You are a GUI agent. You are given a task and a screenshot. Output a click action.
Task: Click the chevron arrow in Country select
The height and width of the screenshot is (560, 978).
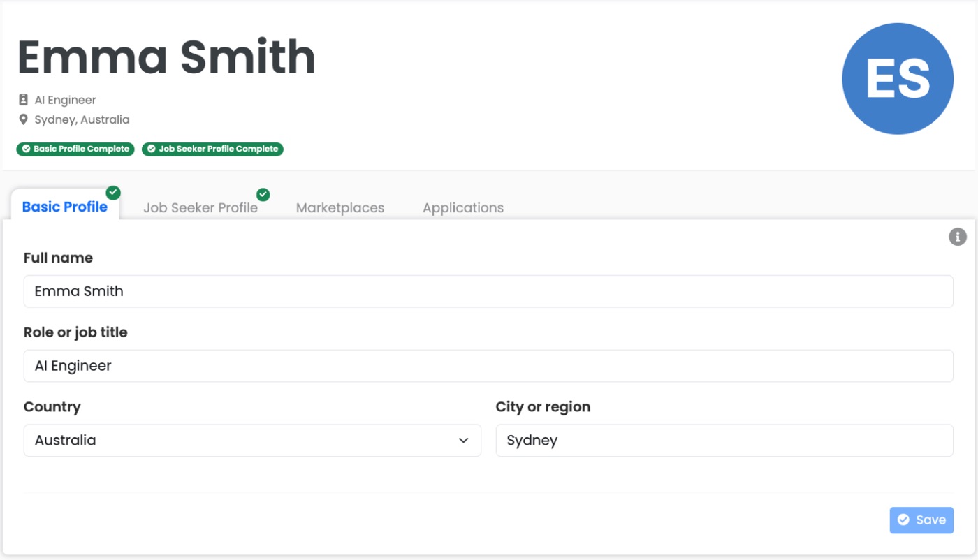(x=463, y=441)
